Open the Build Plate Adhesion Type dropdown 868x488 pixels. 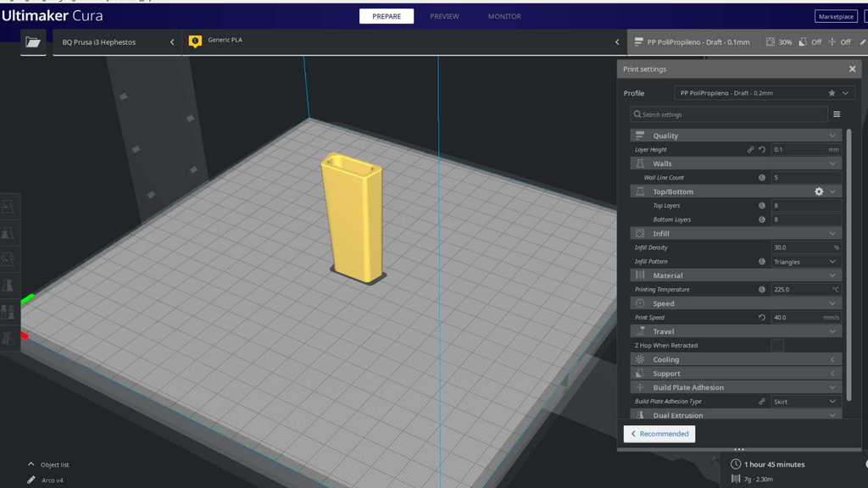click(805, 402)
